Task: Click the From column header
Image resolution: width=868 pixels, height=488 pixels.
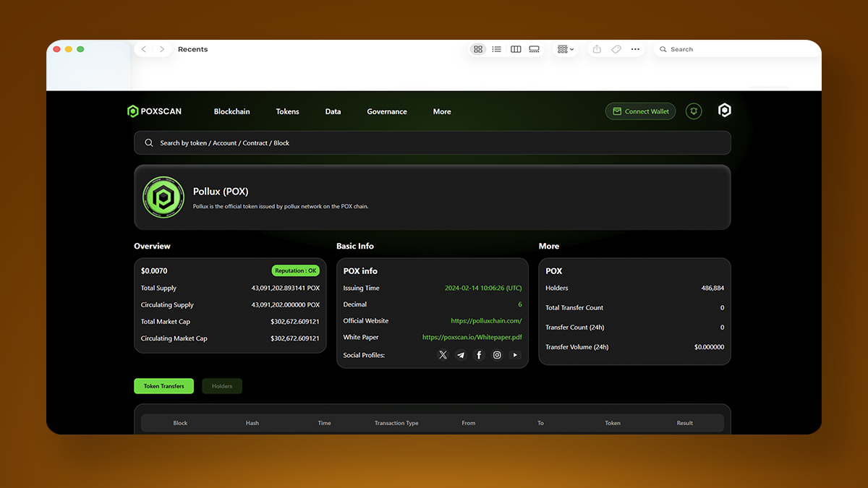Action: 469,423
